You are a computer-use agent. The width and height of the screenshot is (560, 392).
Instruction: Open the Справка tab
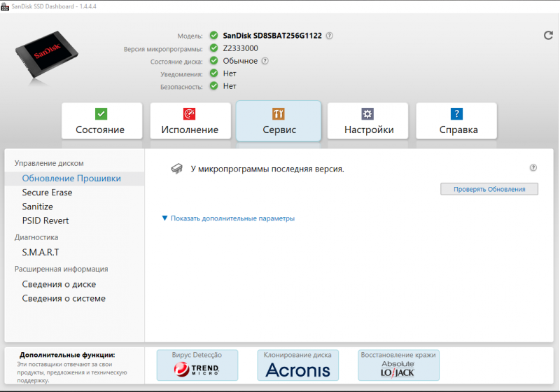tap(456, 121)
